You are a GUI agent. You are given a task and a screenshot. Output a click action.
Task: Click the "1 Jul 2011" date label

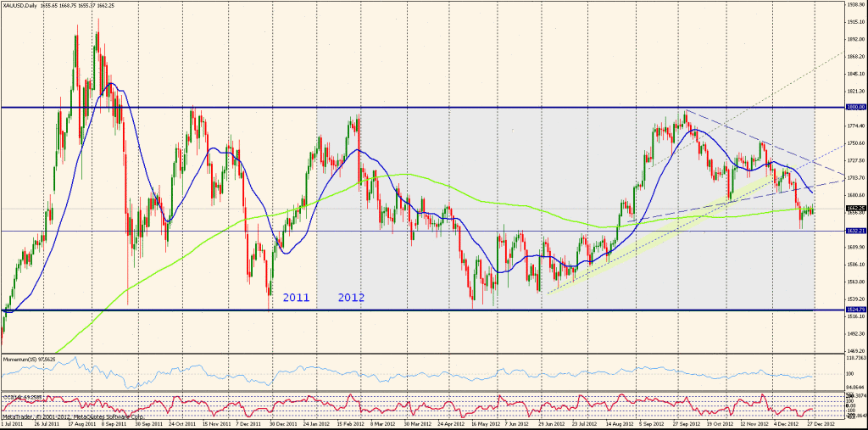coord(13,423)
